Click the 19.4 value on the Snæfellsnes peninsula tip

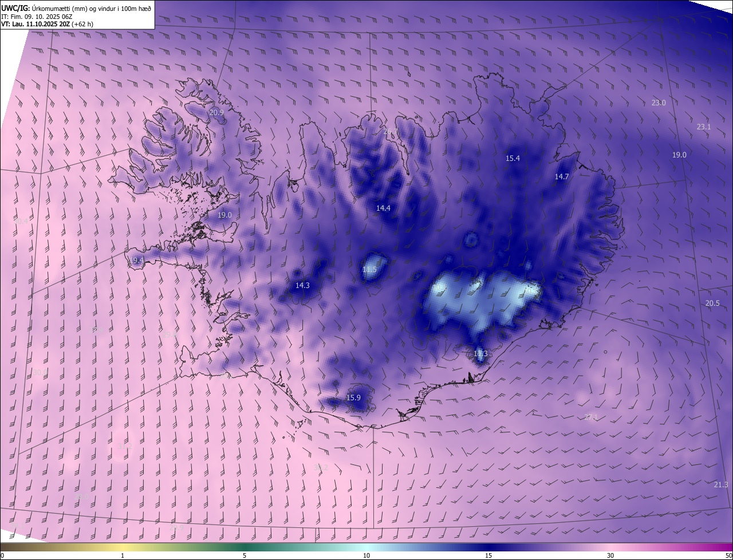(136, 261)
